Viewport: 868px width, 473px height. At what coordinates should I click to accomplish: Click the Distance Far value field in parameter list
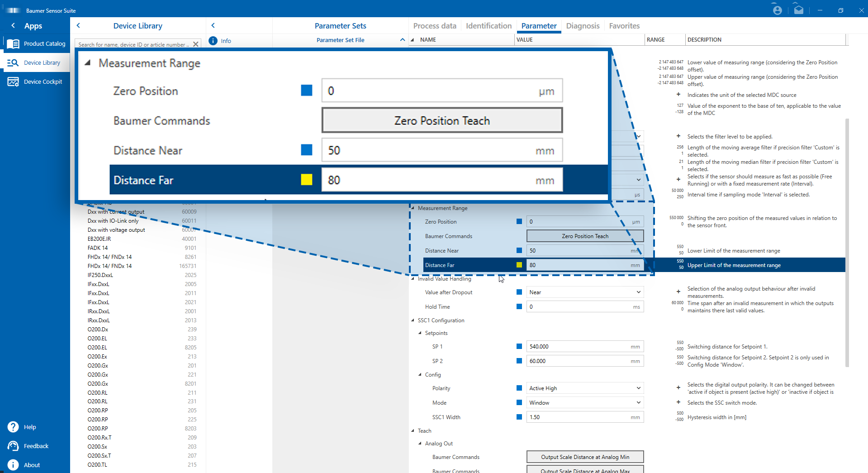(585, 265)
